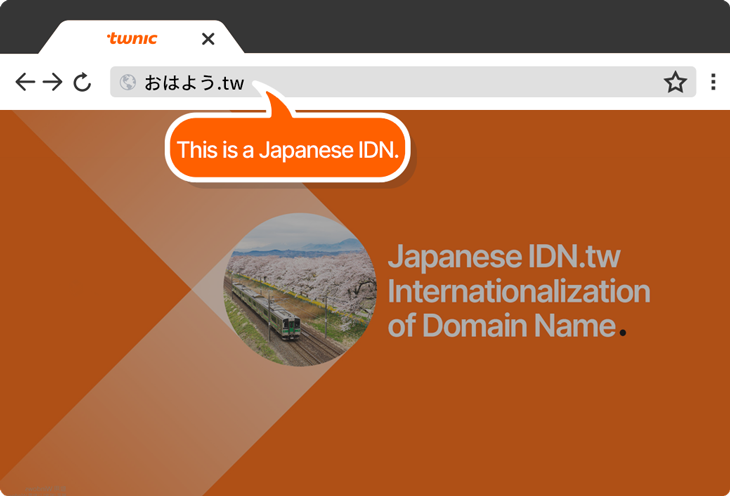Click the twnic logo in the tab
The height and width of the screenshot is (496, 730).
pyautogui.click(x=132, y=39)
